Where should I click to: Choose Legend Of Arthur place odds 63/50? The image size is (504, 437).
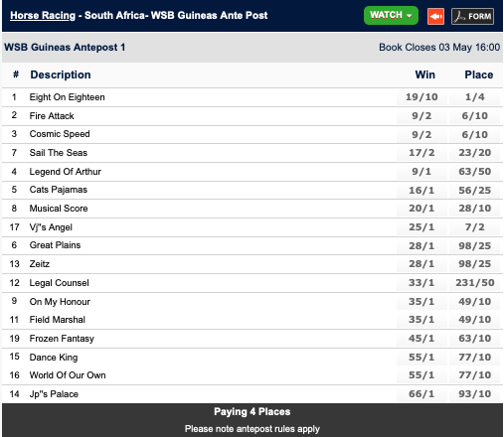click(x=474, y=172)
